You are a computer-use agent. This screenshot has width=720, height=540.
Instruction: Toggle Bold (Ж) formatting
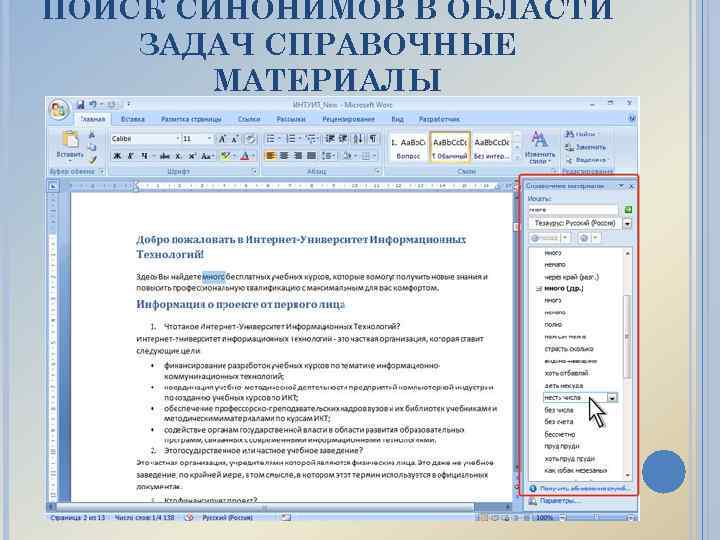click(118, 157)
